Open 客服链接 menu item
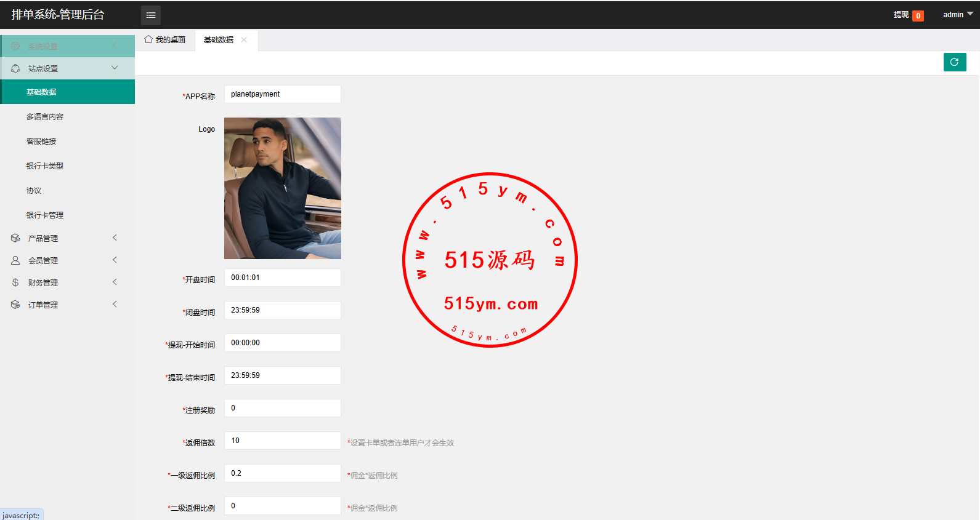 tap(41, 141)
